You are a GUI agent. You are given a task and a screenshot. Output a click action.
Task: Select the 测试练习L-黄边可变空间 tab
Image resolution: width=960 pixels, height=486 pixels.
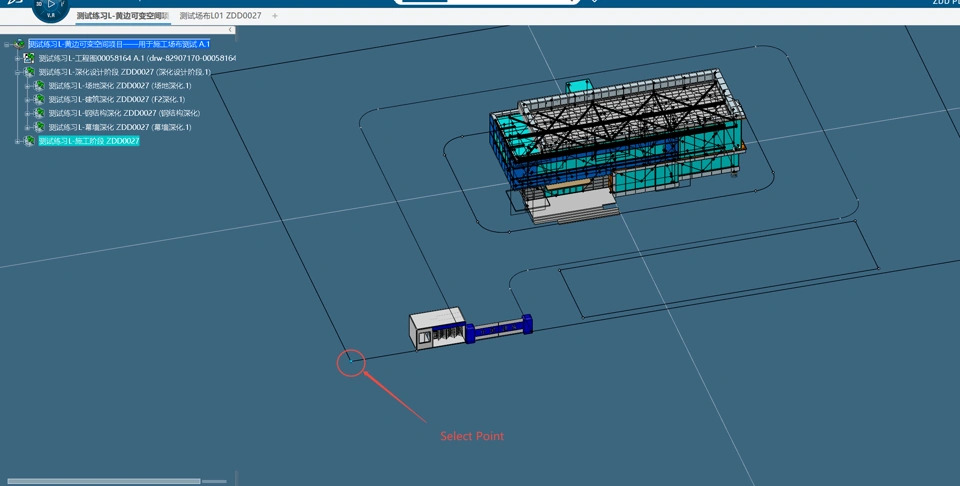point(122,16)
